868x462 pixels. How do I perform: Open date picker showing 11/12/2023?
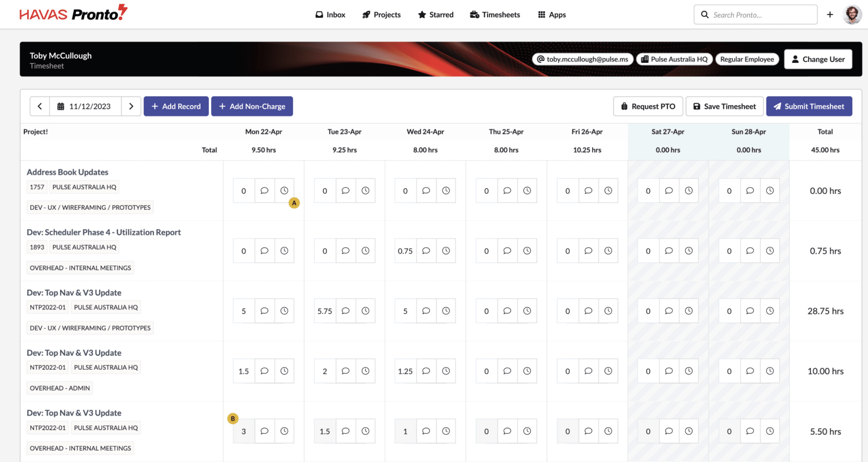85,106
